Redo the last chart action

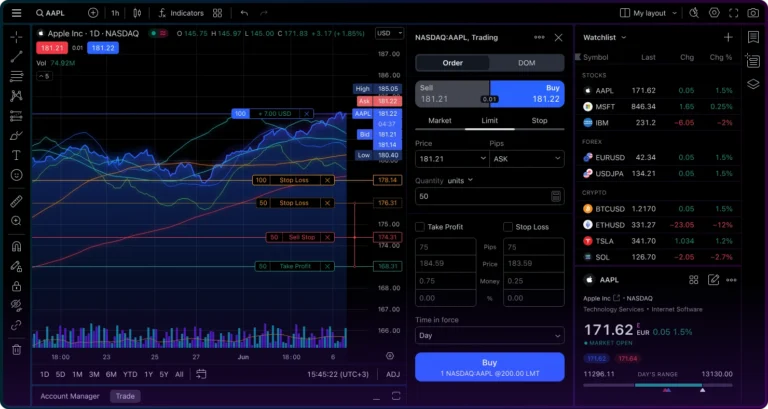pos(264,13)
